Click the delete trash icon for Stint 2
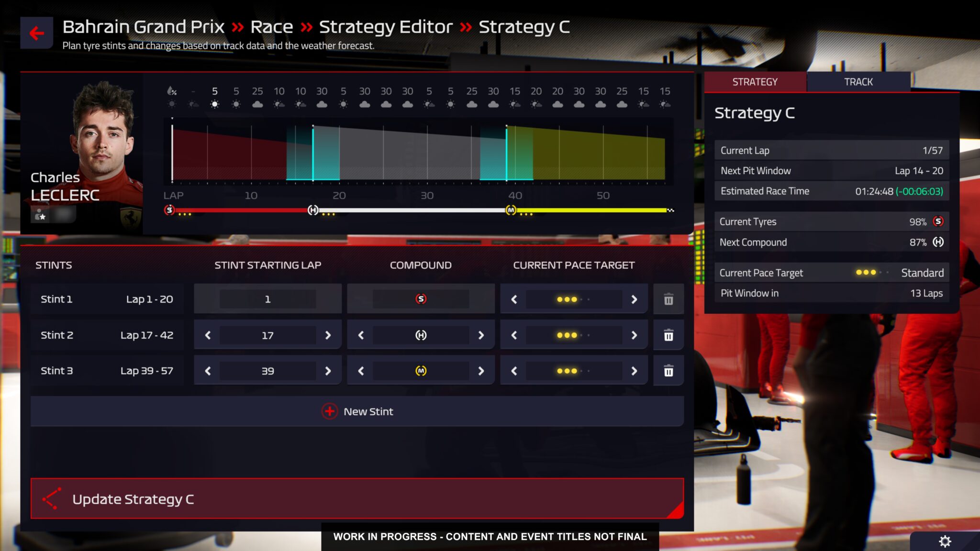Screen dimensions: 980x551 668,334
